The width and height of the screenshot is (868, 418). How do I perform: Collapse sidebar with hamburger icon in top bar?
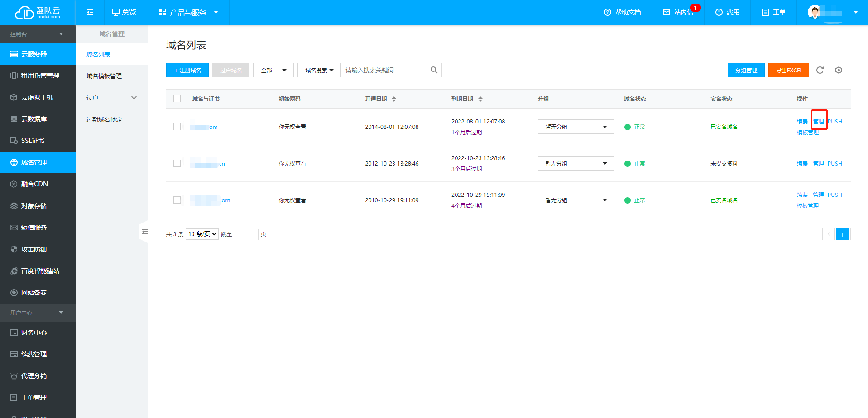[x=90, y=12]
